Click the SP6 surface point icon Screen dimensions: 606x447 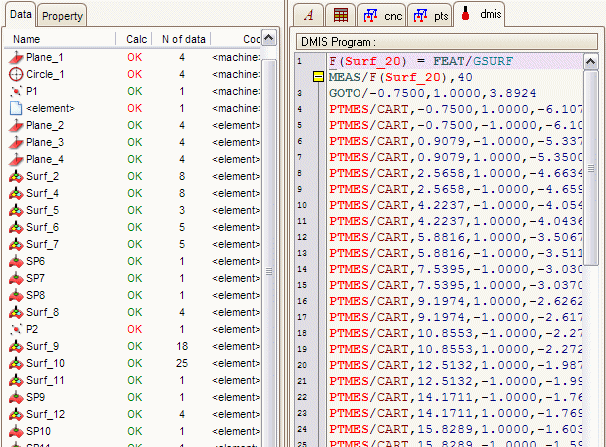point(15,261)
